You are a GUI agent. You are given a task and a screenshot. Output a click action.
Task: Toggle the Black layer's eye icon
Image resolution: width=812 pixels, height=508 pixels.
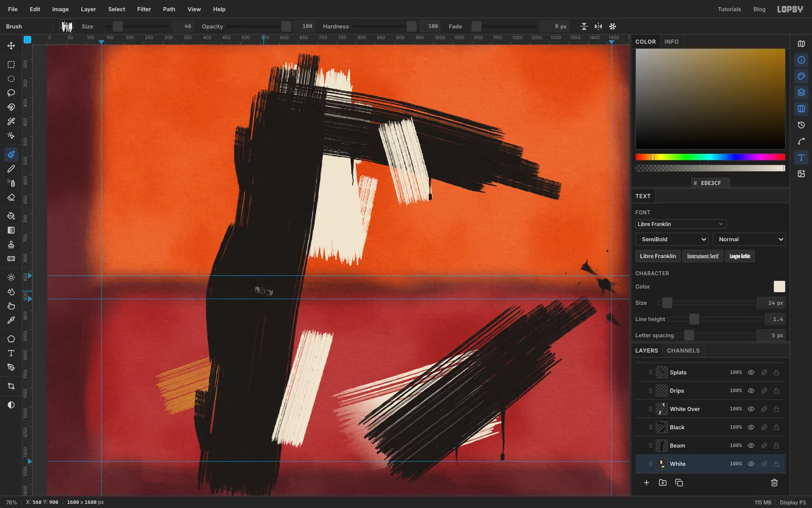(x=751, y=427)
